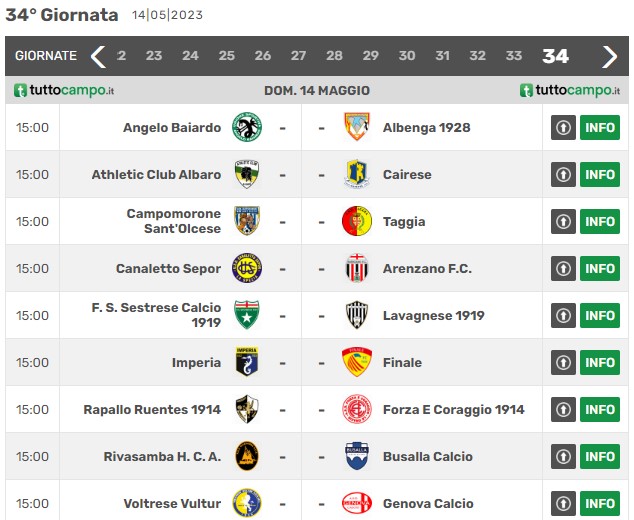Select the Genova Calcio red logo
This screenshot has height=520, width=634.
(x=357, y=503)
